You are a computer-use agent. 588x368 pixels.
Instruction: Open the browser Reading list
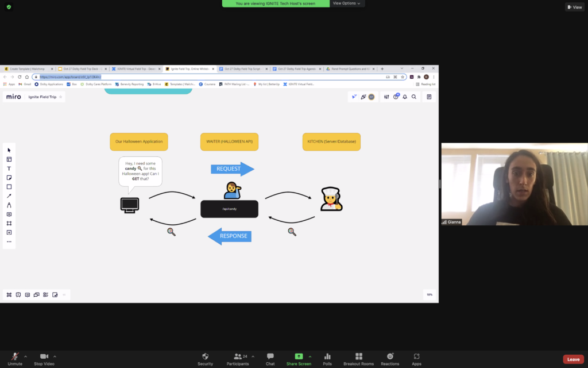click(x=425, y=84)
